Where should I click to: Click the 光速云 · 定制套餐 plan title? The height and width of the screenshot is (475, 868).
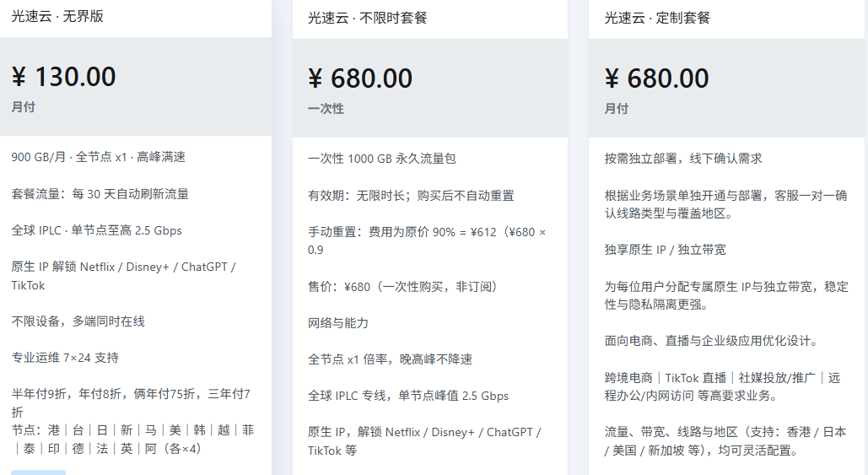(657, 17)
